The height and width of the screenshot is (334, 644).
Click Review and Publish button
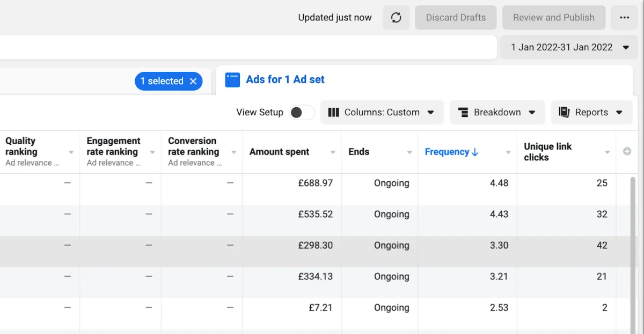pyautogui.click(x=554, y=18)
